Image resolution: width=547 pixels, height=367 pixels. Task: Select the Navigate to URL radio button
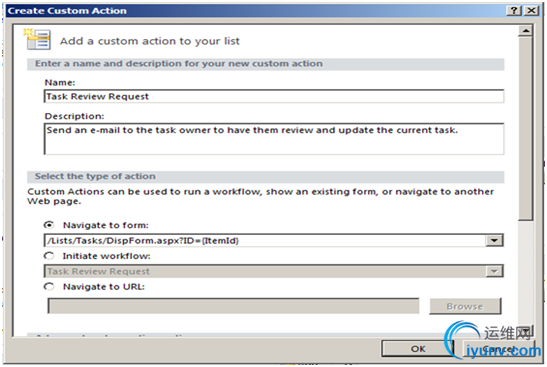click(x=49, y=286)
